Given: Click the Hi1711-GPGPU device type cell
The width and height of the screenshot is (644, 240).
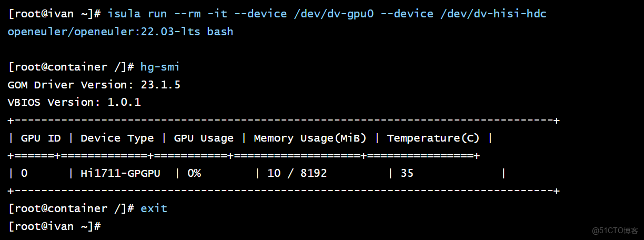Looking at the screenshot, I should tap(120, 173).
